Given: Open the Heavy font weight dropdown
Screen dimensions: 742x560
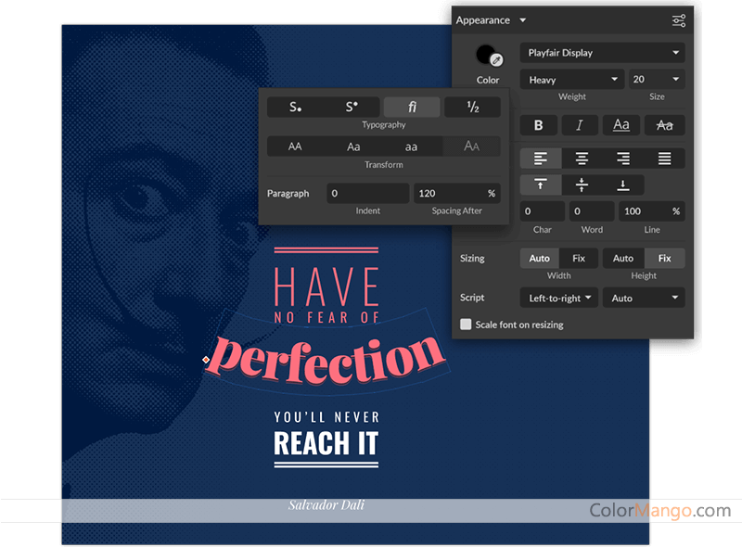Looking at the screenshot, I should (572, 80).
